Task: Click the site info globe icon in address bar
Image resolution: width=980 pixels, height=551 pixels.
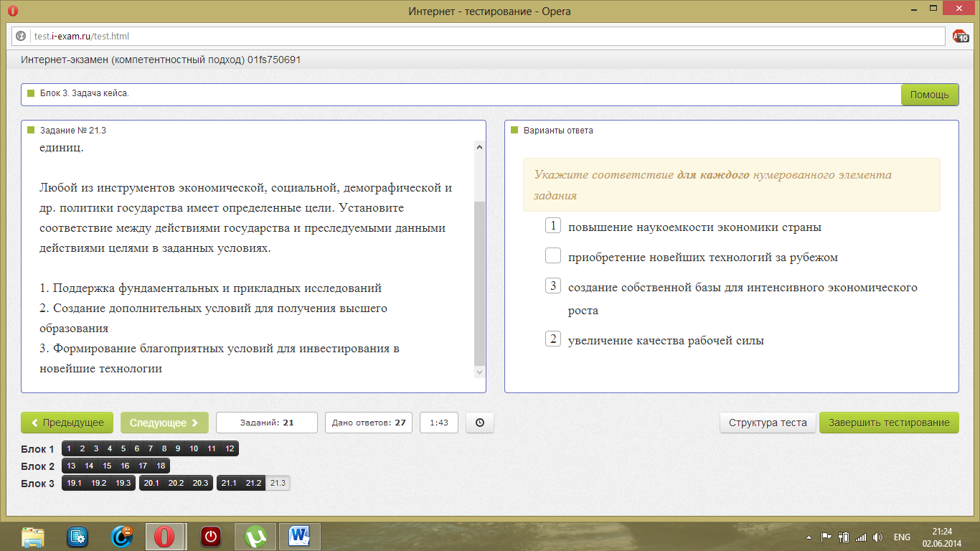Action: coord(22,36)
